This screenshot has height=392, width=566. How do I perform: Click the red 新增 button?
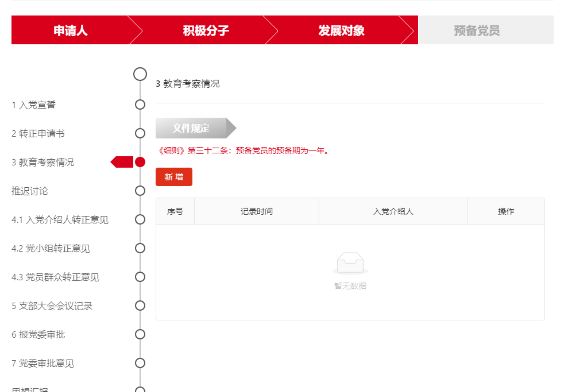coord(174,177)
